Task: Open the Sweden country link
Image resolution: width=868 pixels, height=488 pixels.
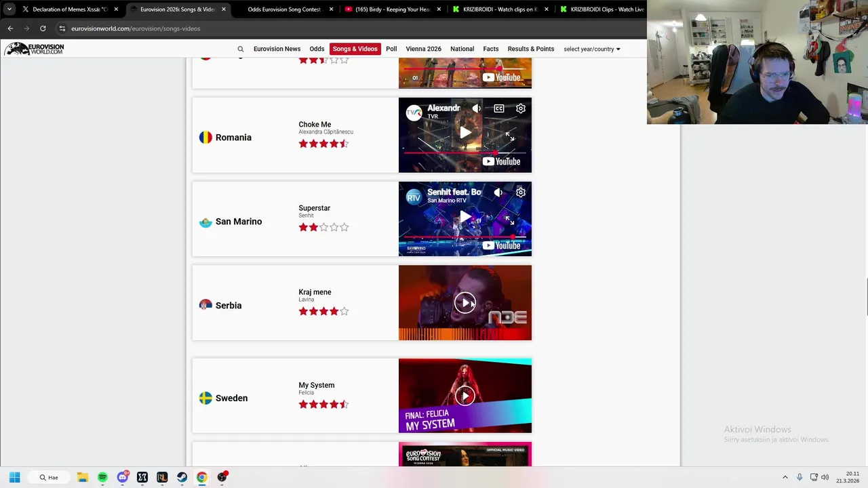Action: [x=231, y=399]
